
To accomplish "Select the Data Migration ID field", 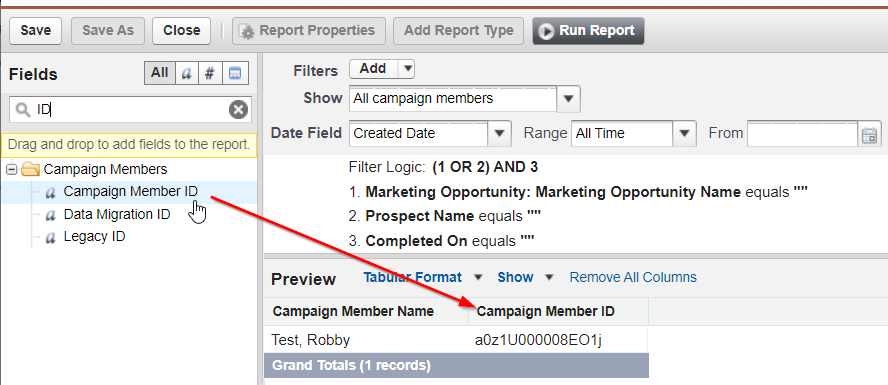I will pyautogui.click(x=117, y=215).
